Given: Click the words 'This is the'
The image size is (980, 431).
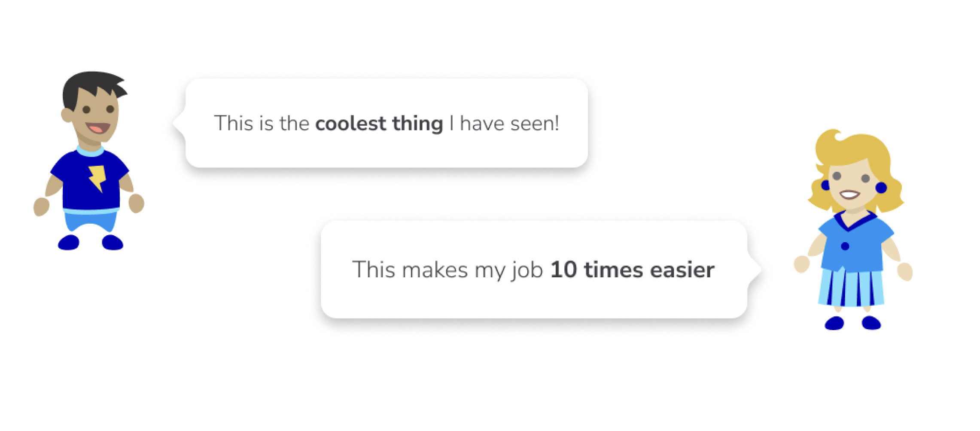Looking at the screenshot, I should click(x=262, y=124).
